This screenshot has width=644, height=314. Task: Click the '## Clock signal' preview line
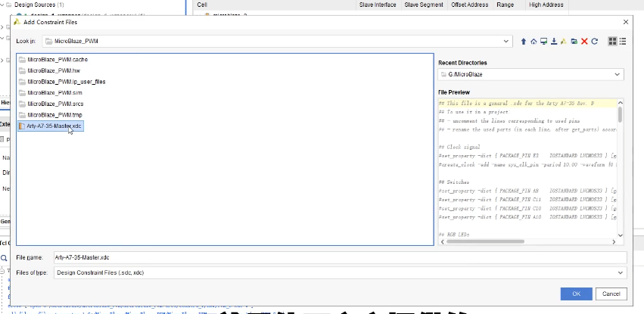coord(459,147)
